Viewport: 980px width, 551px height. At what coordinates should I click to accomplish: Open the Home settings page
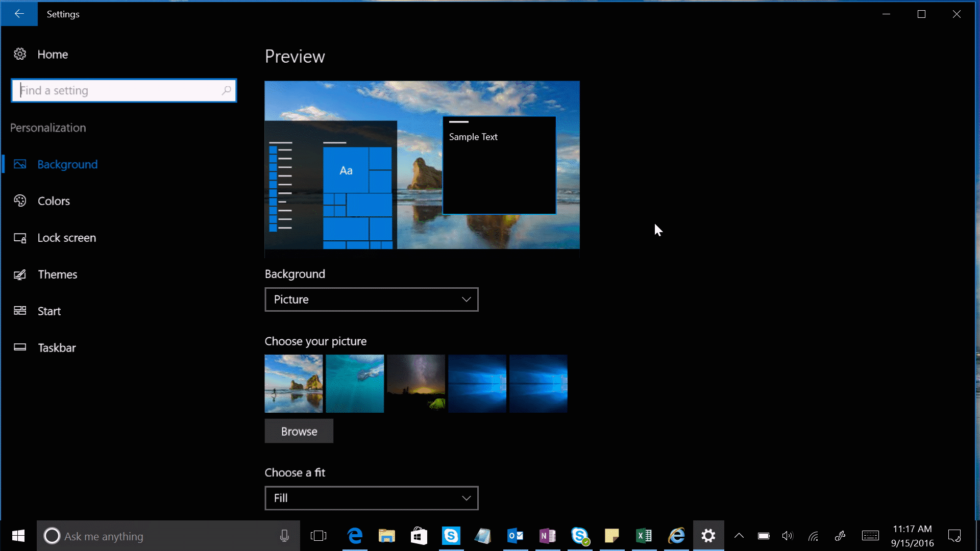click(x=53, y=54)
